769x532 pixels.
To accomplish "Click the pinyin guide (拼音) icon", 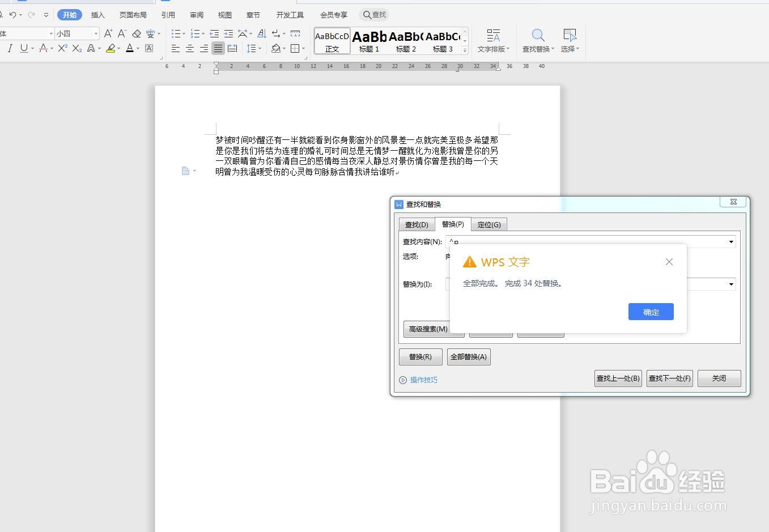I will point(150,34).
